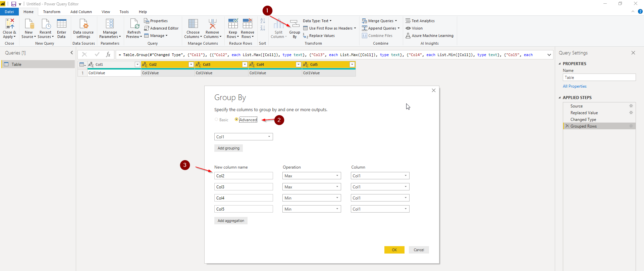The image size is (644, 271).
Task: Switch to the View tab
Action: 106,12
